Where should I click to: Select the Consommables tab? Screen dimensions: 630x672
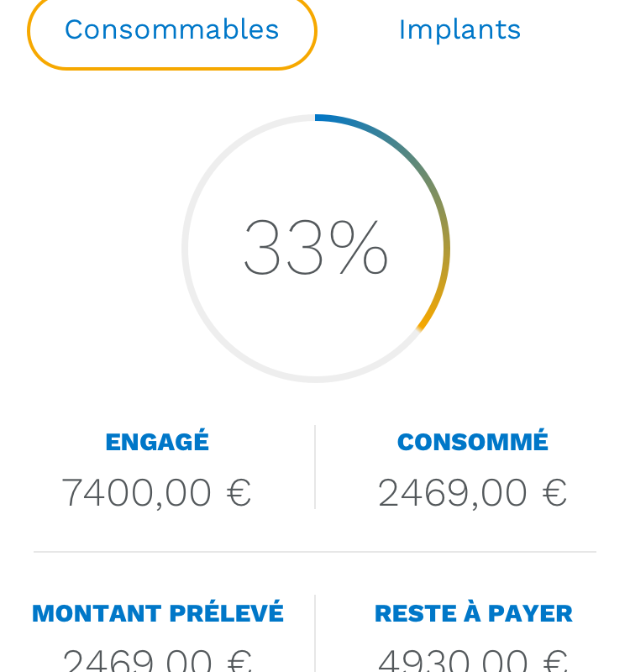click(x=172, y=30)
